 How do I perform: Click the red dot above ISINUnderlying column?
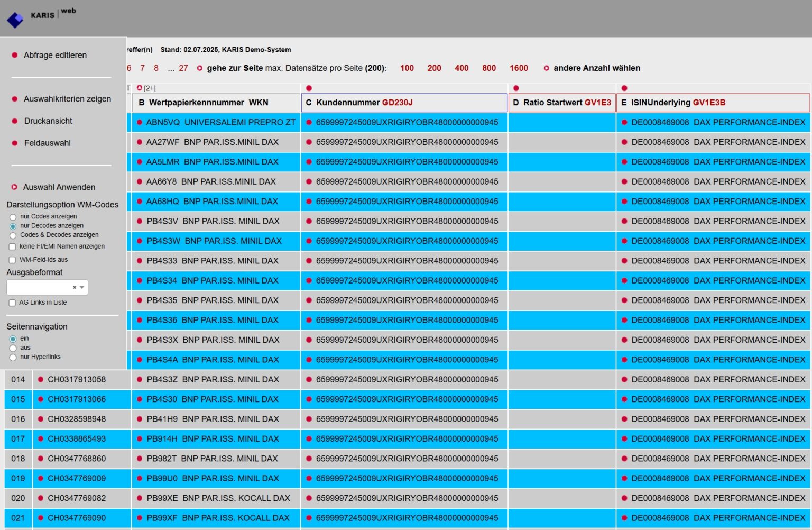[624, 88]
